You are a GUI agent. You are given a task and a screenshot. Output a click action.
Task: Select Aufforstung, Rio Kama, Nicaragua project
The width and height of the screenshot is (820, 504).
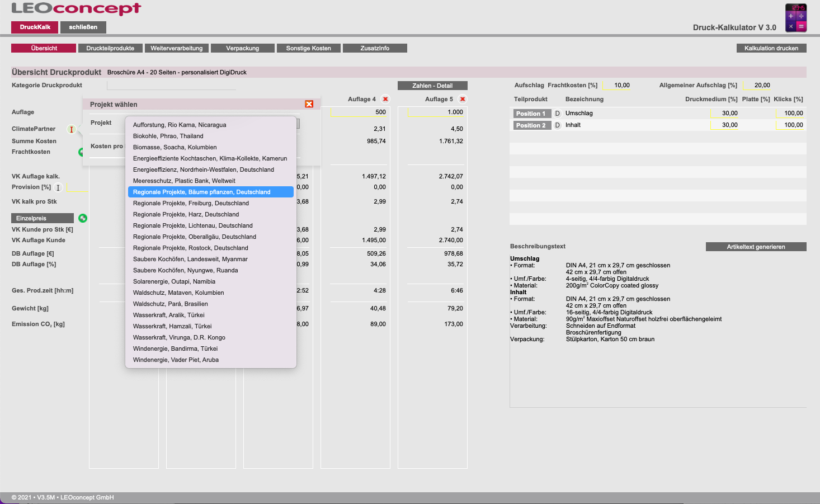[180, 125]
